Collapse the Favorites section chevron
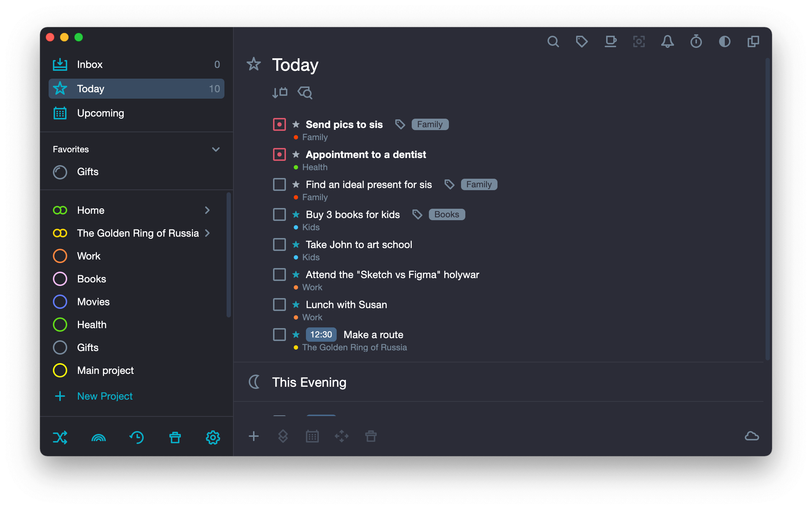 (x=216, y=149)
